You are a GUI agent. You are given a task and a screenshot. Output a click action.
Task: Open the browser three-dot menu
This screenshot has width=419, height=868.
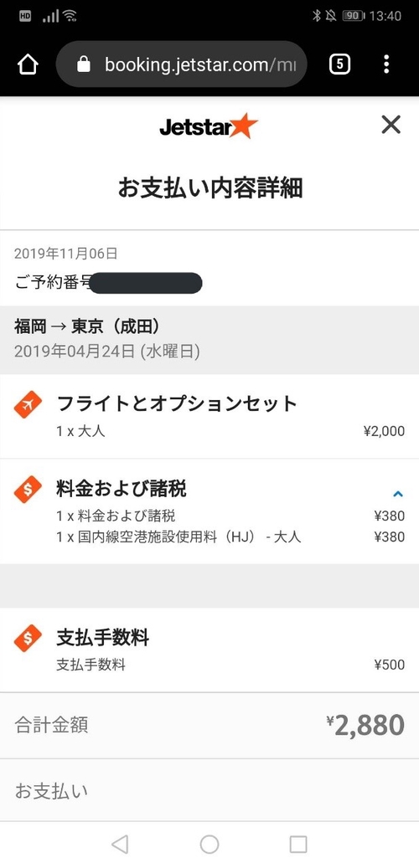coord(386,64)
